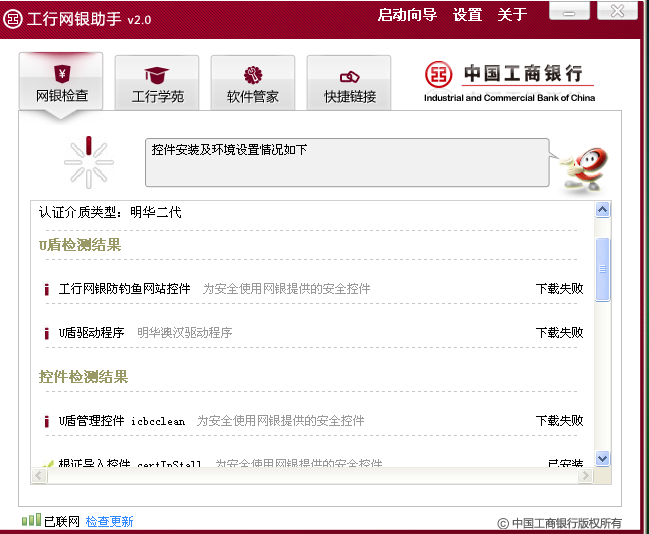Open the 设置 menu
Screen dimensions: 649x534
point(467,15)
